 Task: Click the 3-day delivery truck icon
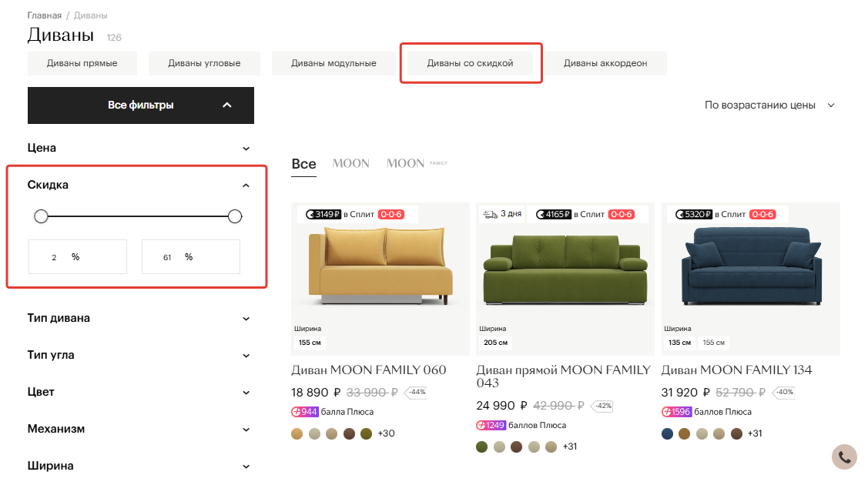click(x=490, y=215)
